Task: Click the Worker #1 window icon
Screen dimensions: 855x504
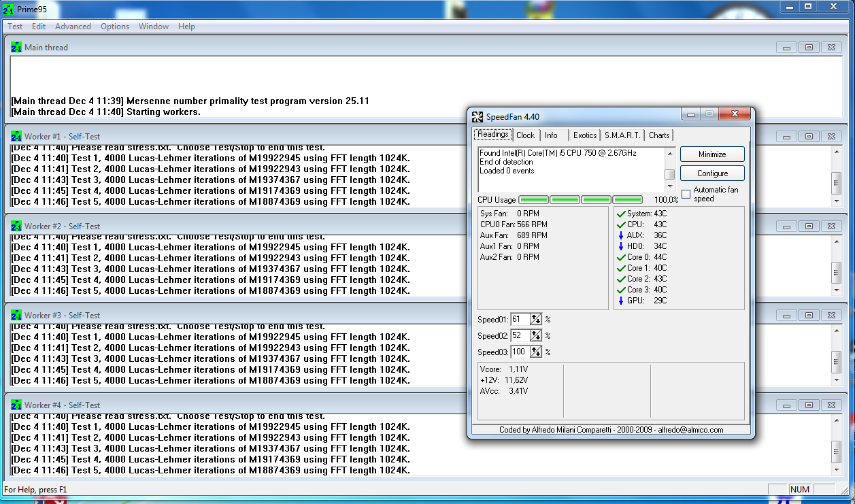Action: tap(16, 136)
